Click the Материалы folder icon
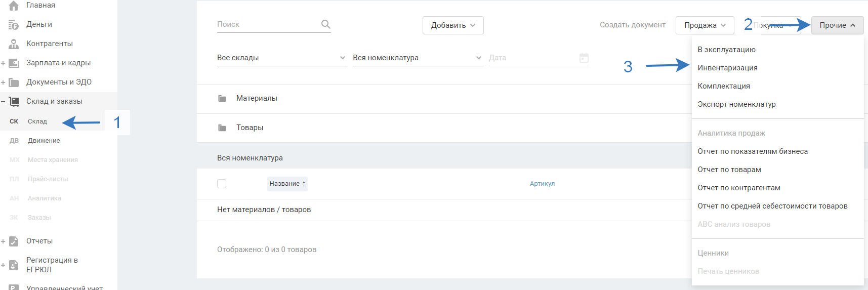Image resolution: width=868 pixels, height=290 pixels. coord(222,98)
